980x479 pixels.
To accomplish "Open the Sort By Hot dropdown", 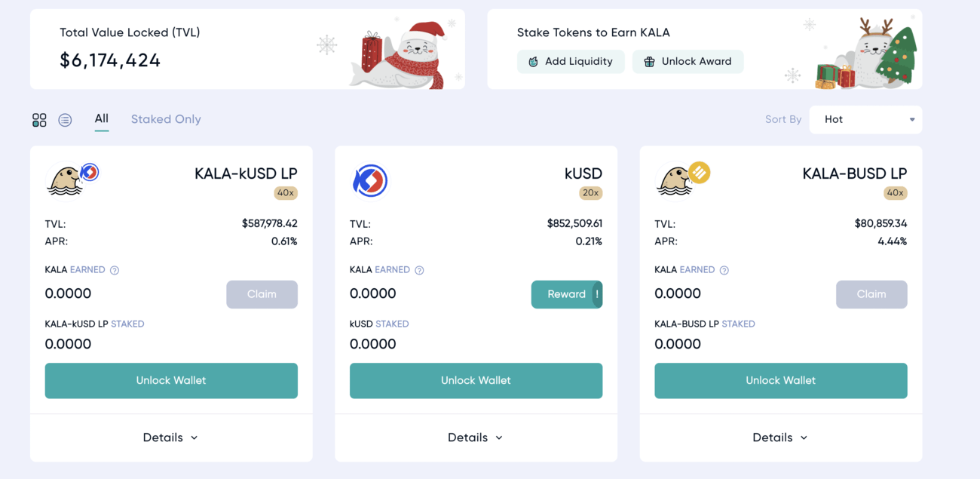I will click(865, 119).
